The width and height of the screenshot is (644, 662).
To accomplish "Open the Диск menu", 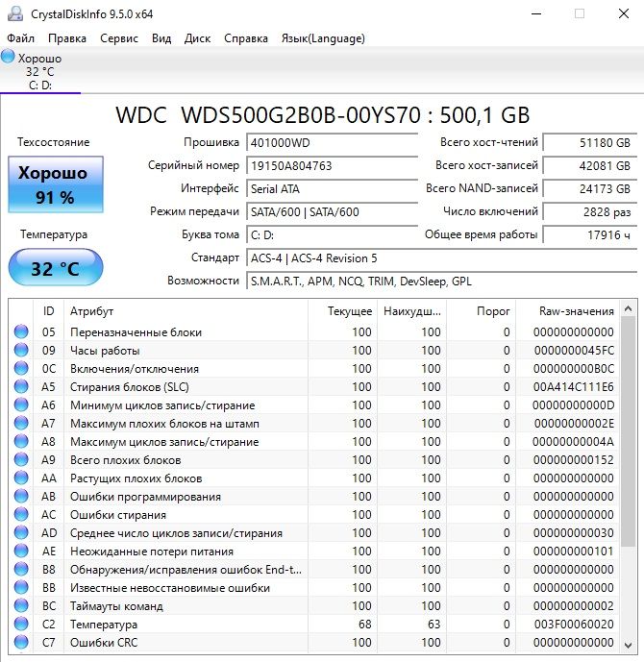I will click(197, 38).
